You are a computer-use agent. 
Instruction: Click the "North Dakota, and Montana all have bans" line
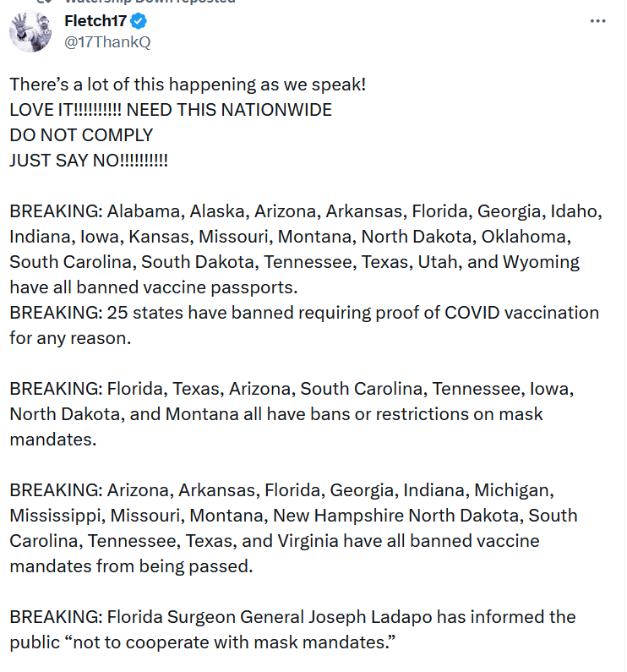276,414
